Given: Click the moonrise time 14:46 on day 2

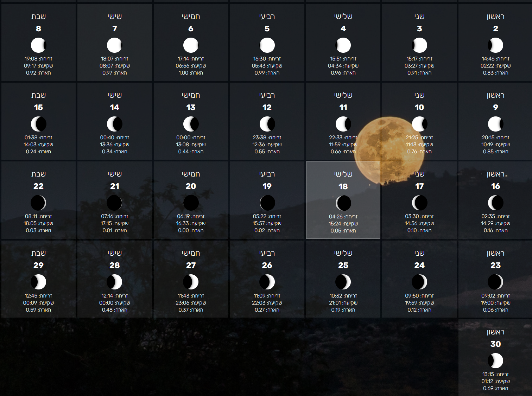Looking at the screenshot, I should click(488, 59).
